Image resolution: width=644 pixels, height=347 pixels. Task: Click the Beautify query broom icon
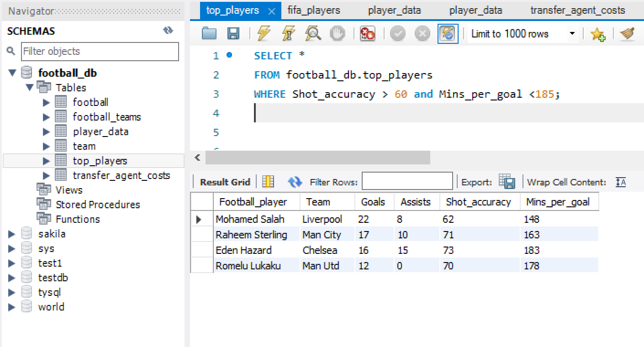click(x=628, y=34)
